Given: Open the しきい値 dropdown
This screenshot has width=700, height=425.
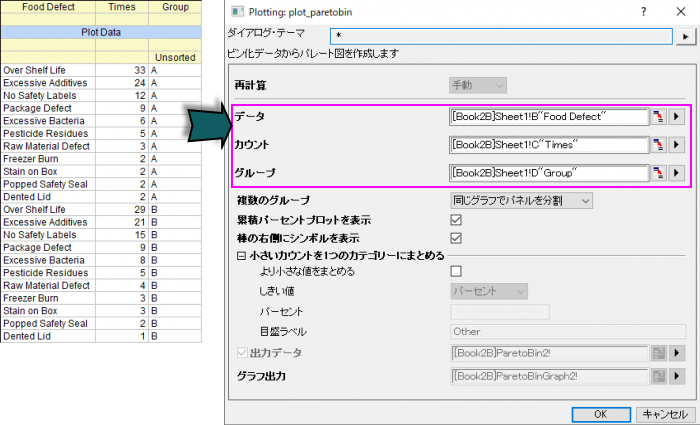Looking at the screenshot, I should 489,292.
